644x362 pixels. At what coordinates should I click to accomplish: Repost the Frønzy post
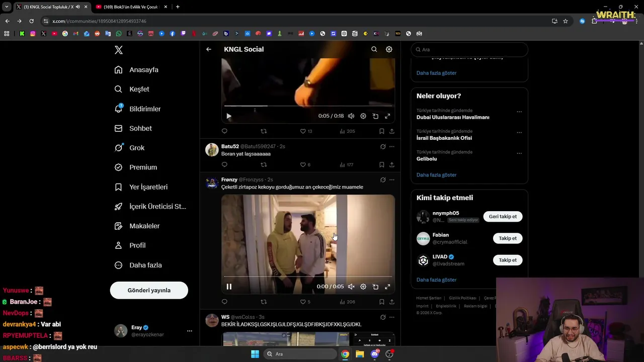point(264,302)
